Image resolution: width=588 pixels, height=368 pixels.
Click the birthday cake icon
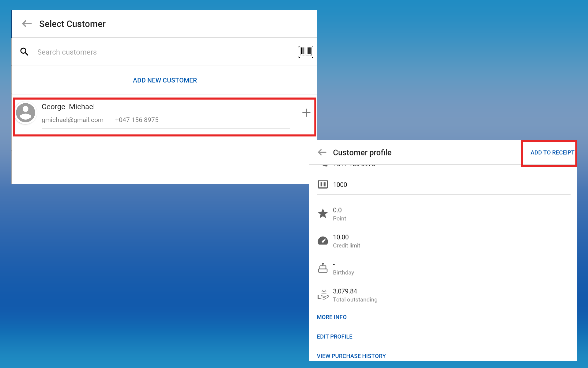323,268
